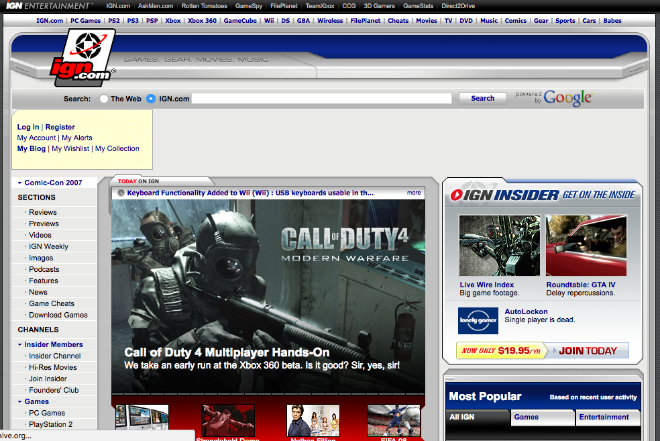The height and width of the screenshot is (441, 660).
Task: Collapse the Comic-Con 2007 sidebar section
Action: [x=19, y=183]
